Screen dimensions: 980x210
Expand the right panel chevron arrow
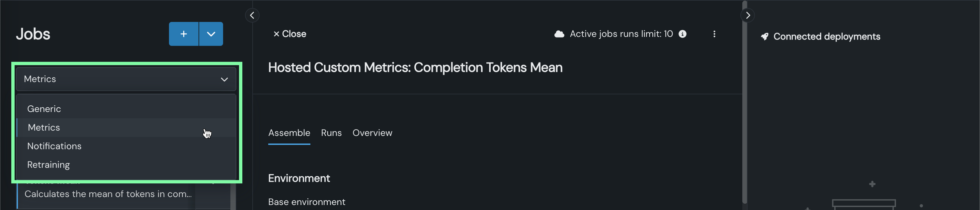(x=748, y=15)
